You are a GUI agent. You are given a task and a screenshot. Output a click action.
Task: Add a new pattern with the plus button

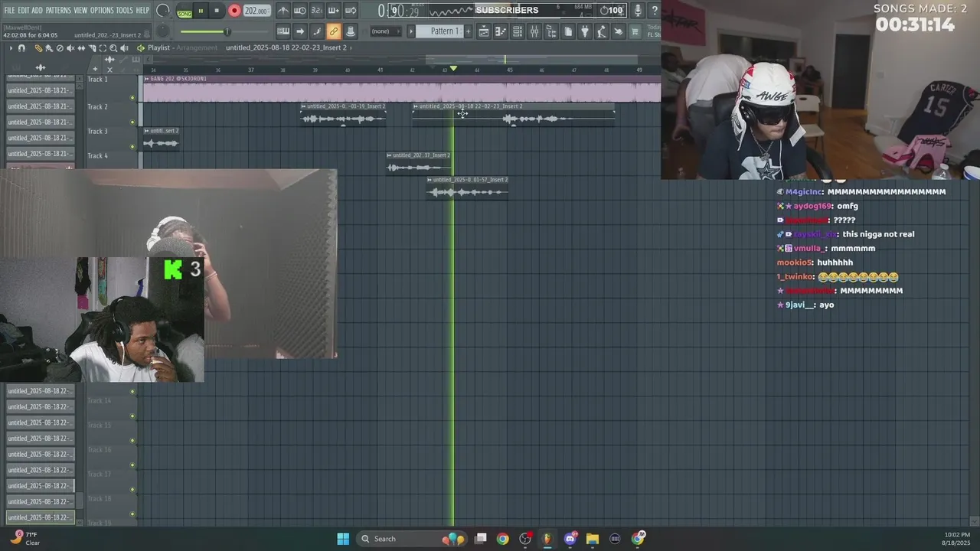tap(468, 31)
